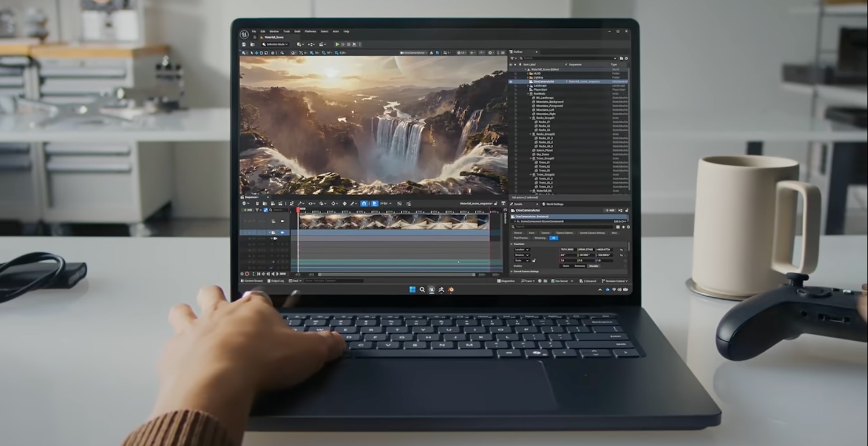Toggle visibility eye for CineCameraActor row
Viewport: 868px width, 446px height.
tap(510, 82)
